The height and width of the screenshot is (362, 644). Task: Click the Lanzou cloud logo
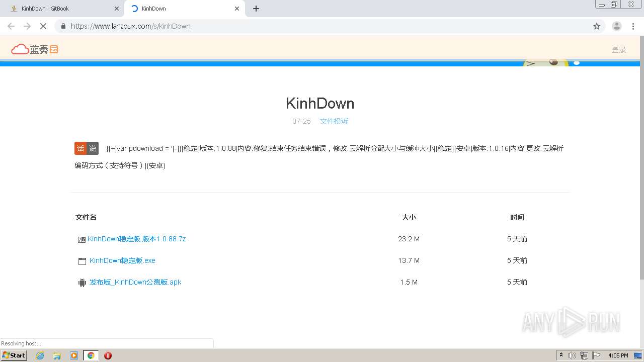(35, 49)
